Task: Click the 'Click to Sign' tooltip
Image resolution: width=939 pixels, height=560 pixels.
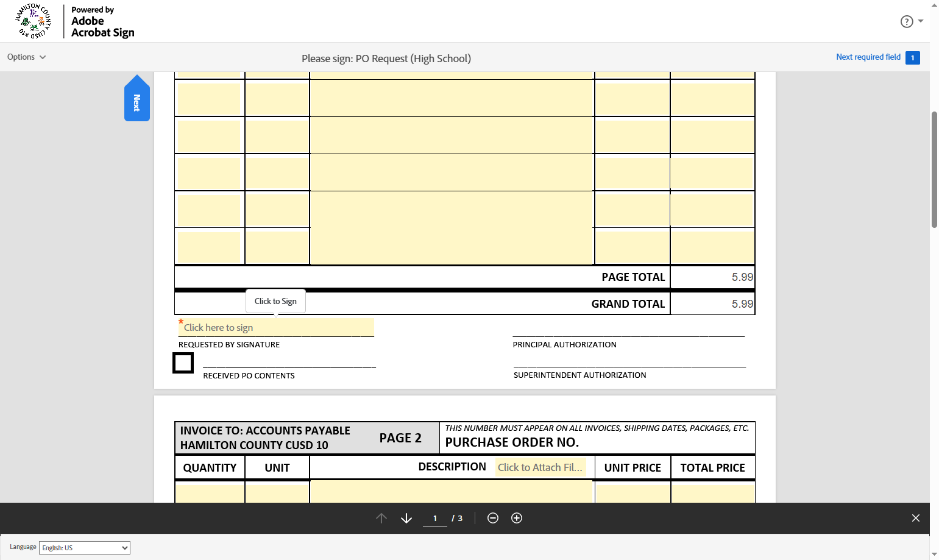Action: [275, 301]
